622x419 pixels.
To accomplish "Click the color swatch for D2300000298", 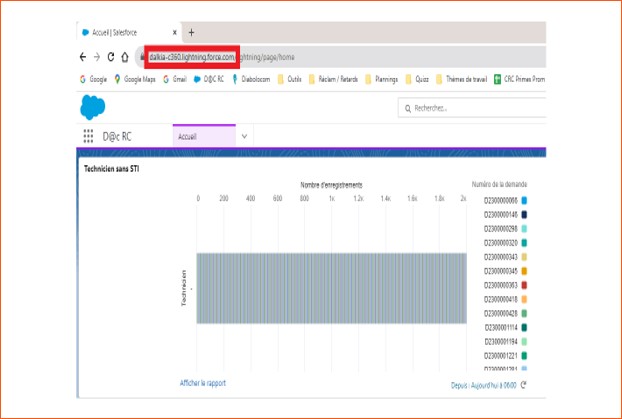I will [x=524, y=229].
